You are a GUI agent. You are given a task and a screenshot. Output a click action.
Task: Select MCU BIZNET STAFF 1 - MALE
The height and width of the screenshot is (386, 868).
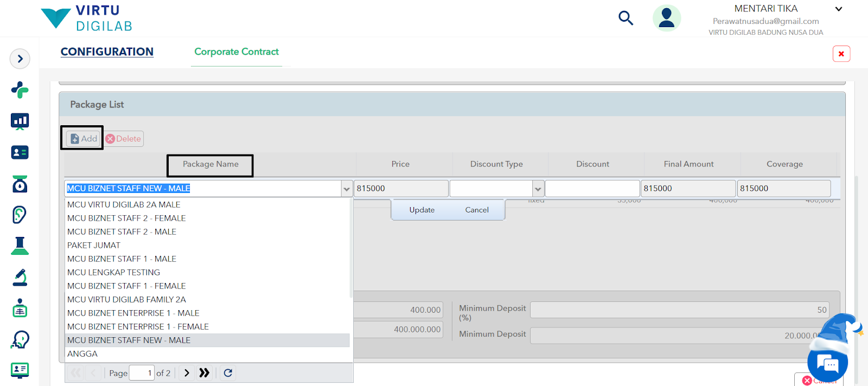pyautogui.click(x=207, y=259)
